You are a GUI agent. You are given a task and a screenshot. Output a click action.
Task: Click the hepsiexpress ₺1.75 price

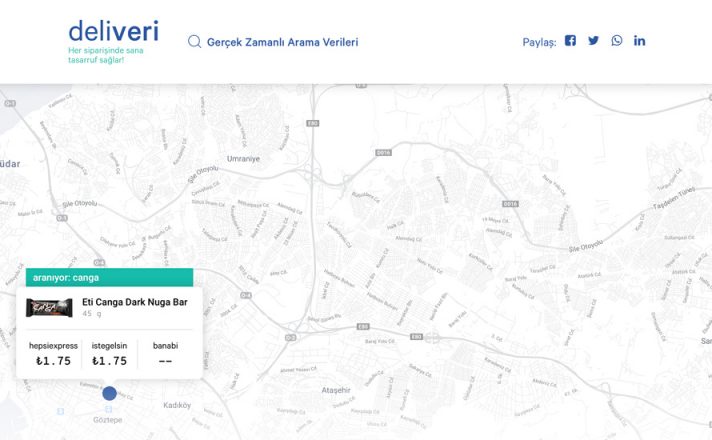(x=54, y=361)
